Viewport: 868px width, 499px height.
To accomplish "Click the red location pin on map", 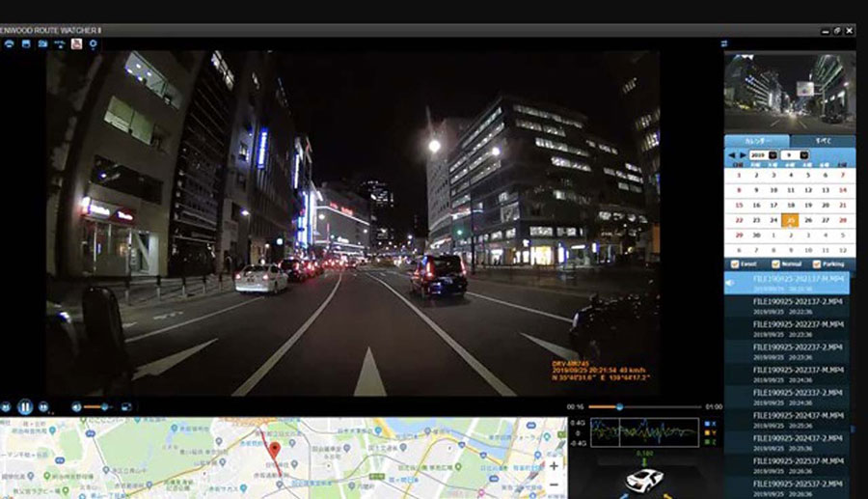I will tap(275, 450).
